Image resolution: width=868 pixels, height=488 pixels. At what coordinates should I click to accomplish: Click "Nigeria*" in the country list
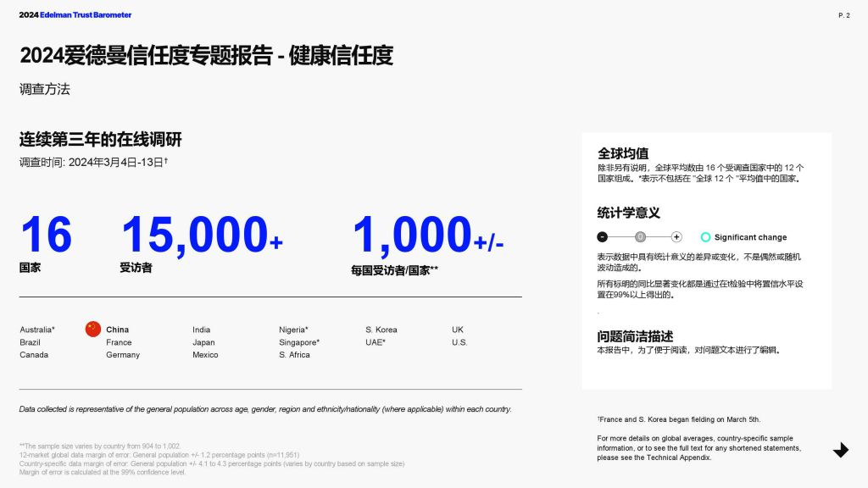click(x=293, y=330)
